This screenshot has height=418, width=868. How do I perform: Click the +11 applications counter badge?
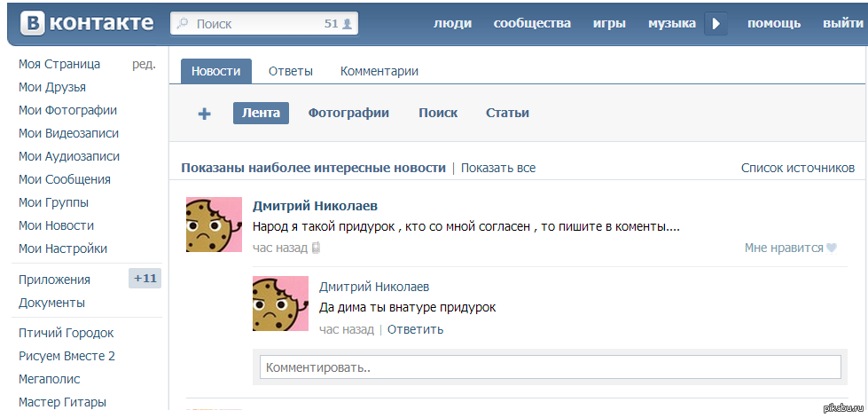click(145, 279)
